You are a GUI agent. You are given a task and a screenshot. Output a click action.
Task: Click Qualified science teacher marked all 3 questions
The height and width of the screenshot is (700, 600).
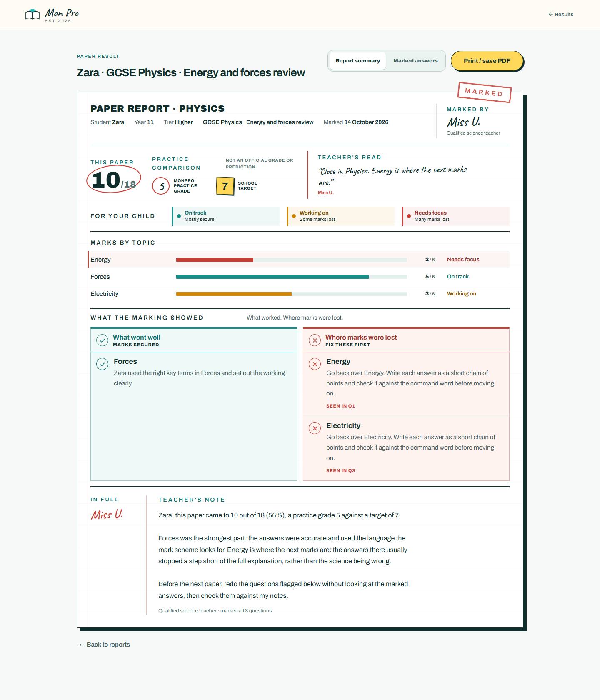215,611
